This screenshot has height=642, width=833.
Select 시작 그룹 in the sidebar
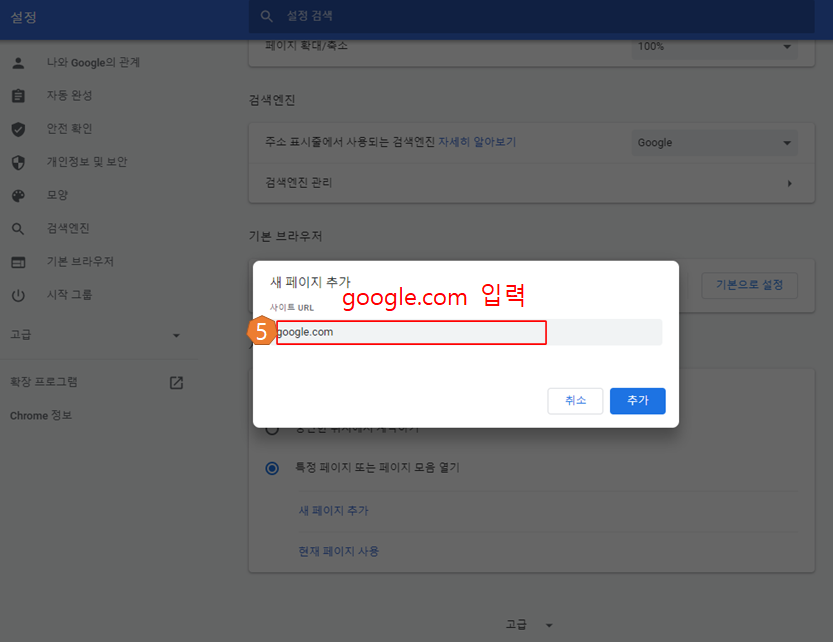pyautogui.click(x=70, y=294)
